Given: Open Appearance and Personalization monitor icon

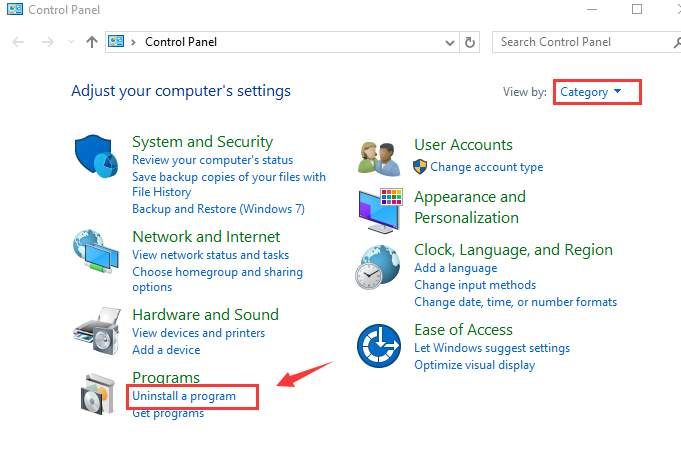Looking at the screenshot, I should pos(379,207).
